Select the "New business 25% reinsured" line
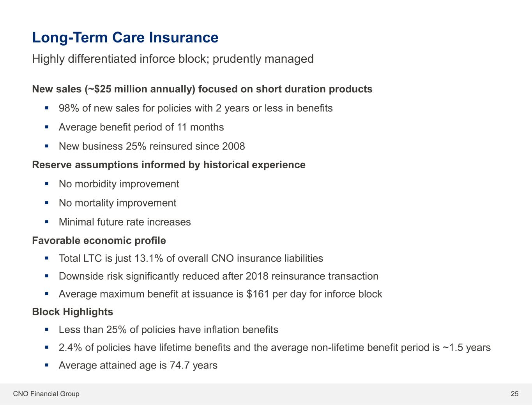532x411 pixels. (152, 146)
